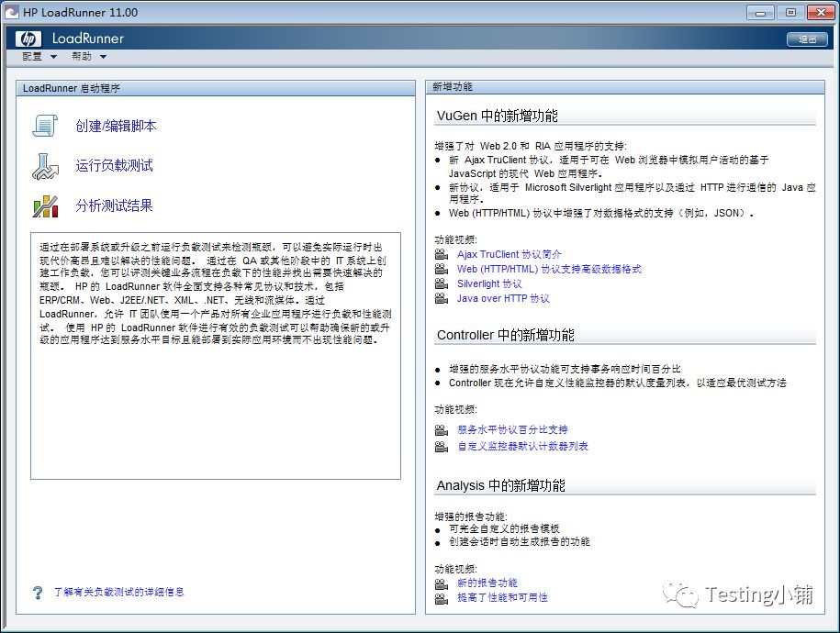Open the 自定义监控器默认计数器列表 video link
Viewport: 840px width, 633px height.
point(523,446)
